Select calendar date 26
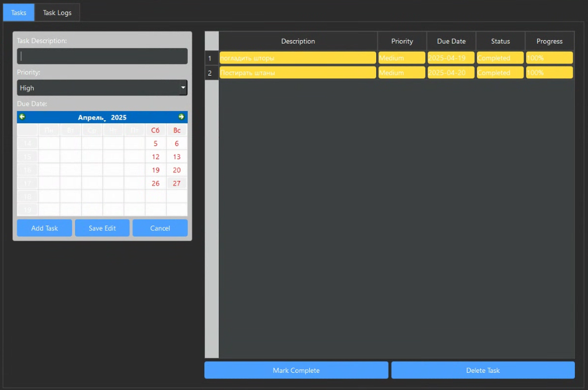The image size is (588, 390). point(156,183)
